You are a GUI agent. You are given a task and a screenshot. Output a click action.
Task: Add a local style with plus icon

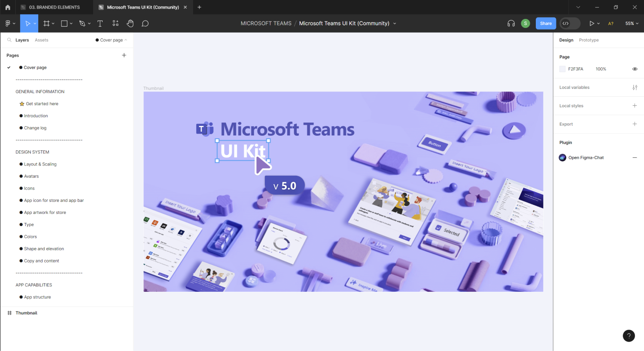635,106
